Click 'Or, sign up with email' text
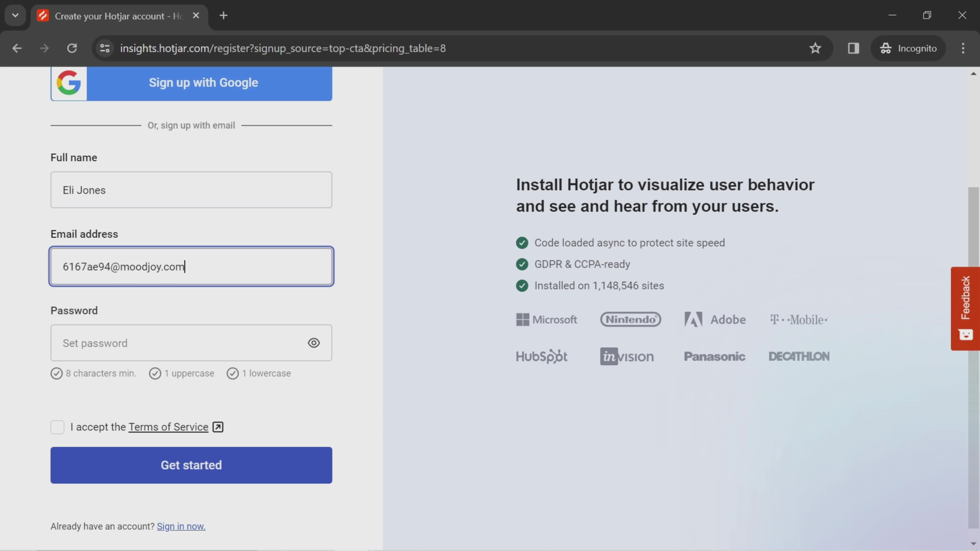The width and height of the screenshot is (980, 551). 191,126
